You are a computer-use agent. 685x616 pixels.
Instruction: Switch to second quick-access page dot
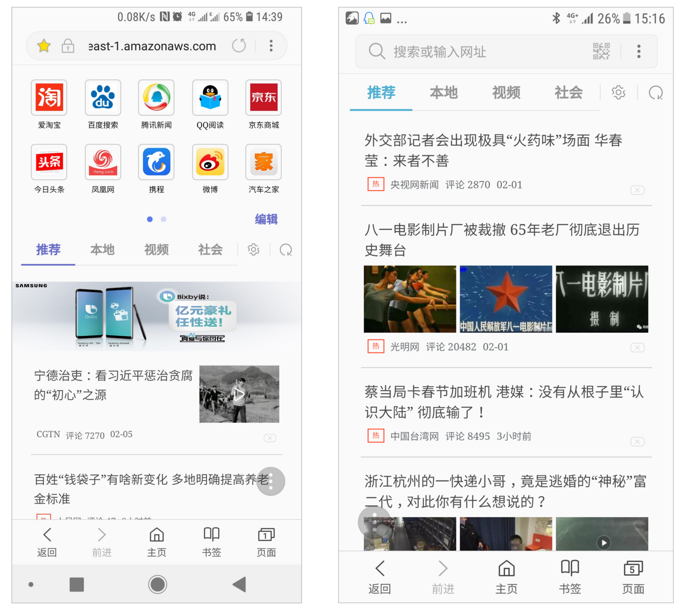[x=164, y=219]
